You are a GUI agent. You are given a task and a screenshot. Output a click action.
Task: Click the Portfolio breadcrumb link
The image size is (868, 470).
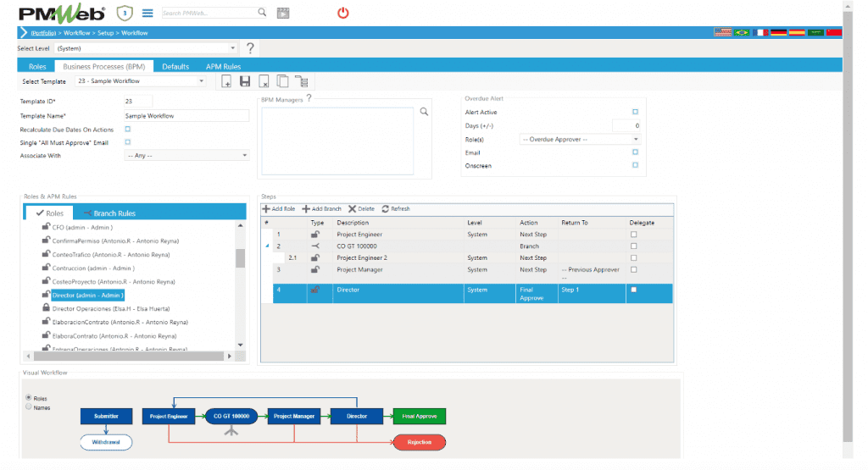43,33
